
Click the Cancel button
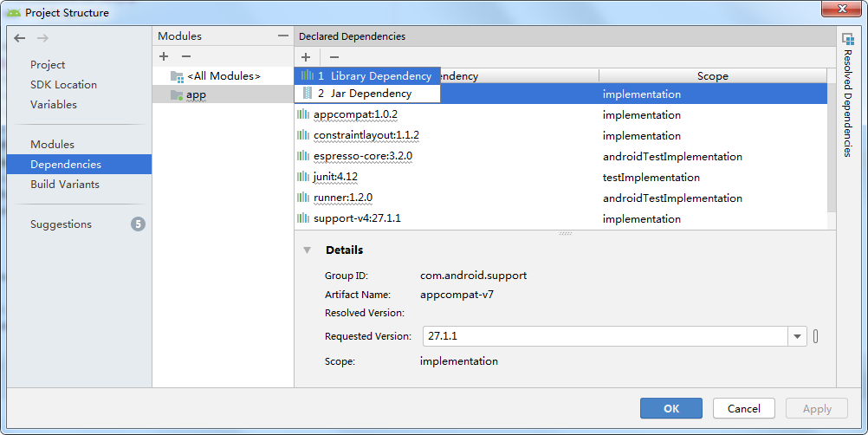[744, 408]
